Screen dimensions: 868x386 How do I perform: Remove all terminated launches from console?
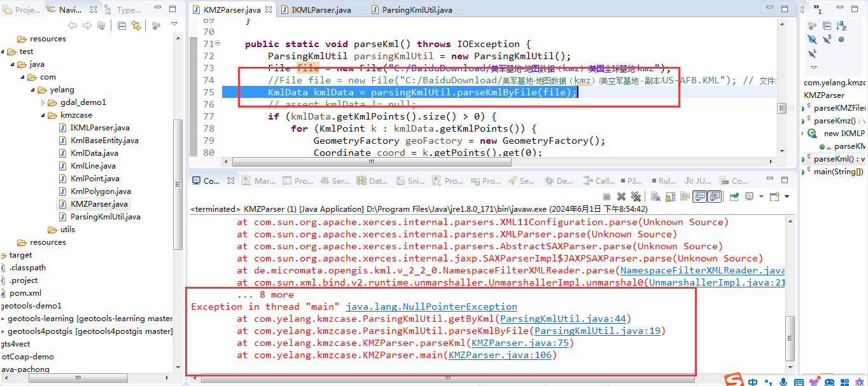pyautogui.click(x=636, y=196)
